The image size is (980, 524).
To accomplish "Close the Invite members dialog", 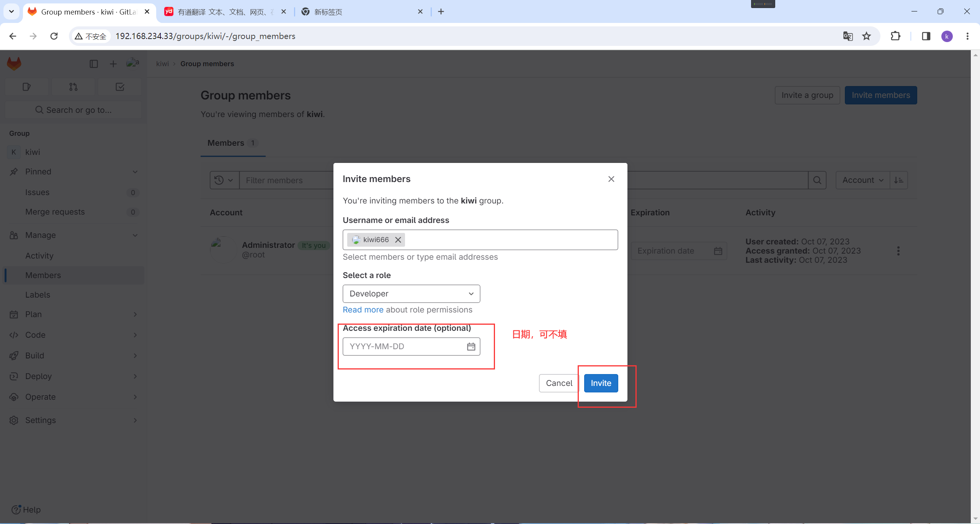I will (611, 179).
